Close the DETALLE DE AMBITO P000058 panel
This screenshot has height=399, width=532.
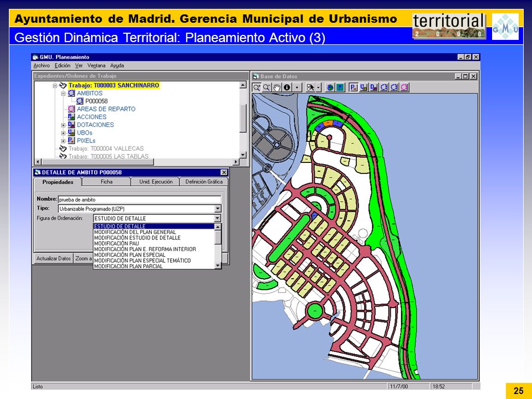click(224, 172)
